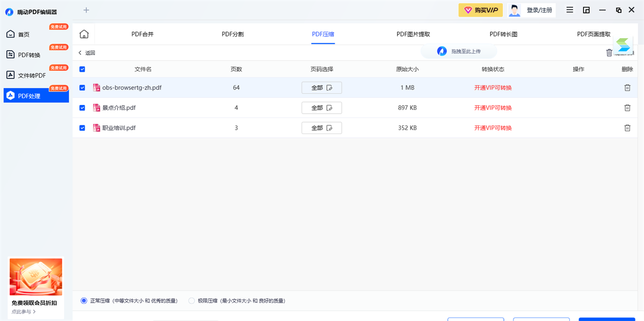Click the 页码选择 column header
The image size is (644, 321).
[321, 69]
